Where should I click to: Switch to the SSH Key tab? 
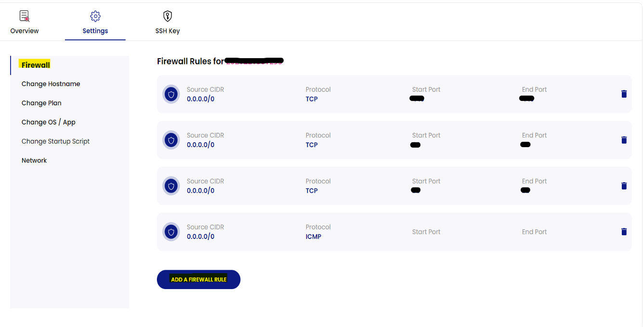pos(167,23)
